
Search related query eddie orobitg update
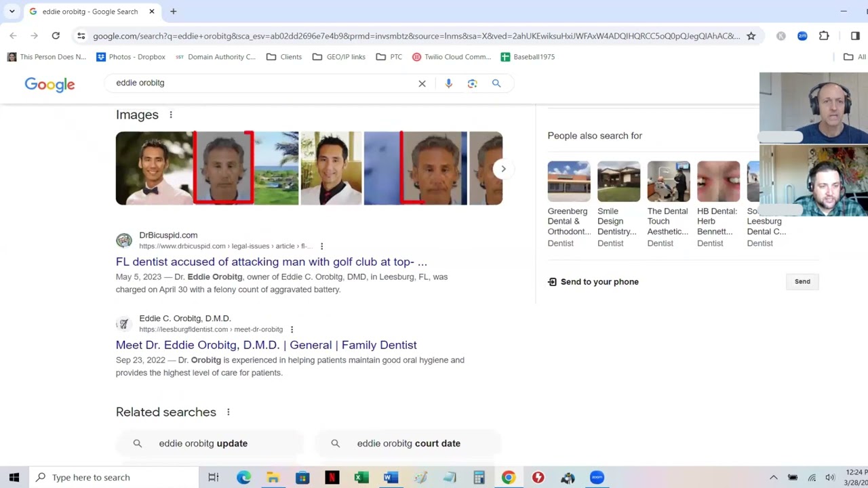coord(210,443)
